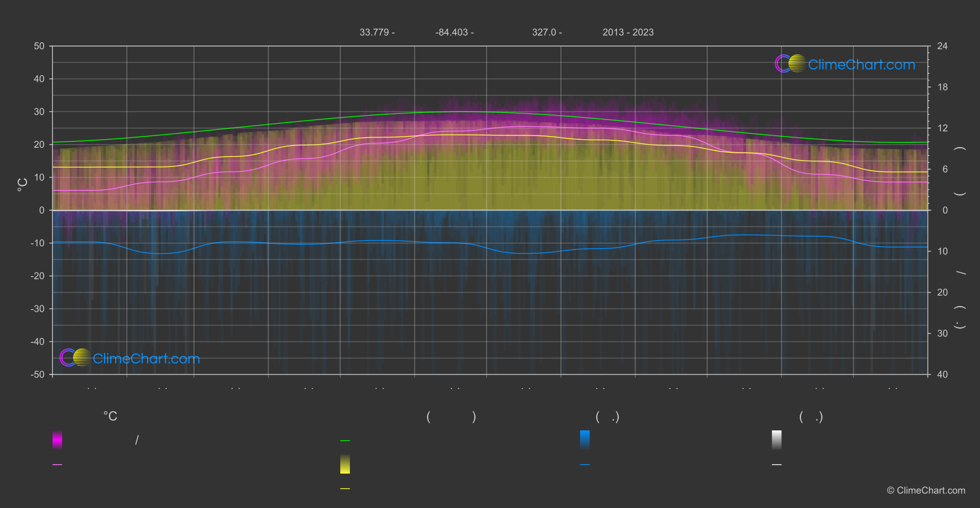Viewport: 980px width, 508px height.
Task: Click the magenta temperature range legend swatch
Action: [57, 440]
